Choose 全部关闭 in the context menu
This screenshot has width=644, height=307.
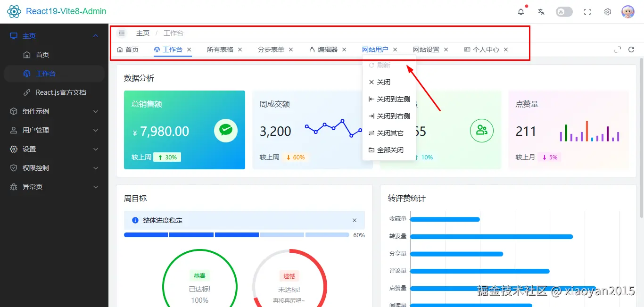coord(389,150)
